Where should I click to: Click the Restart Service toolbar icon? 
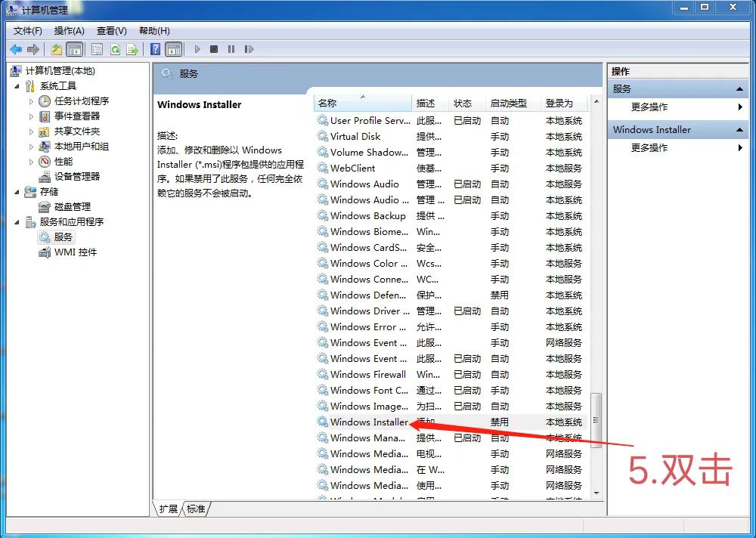[x=249, y=49]
